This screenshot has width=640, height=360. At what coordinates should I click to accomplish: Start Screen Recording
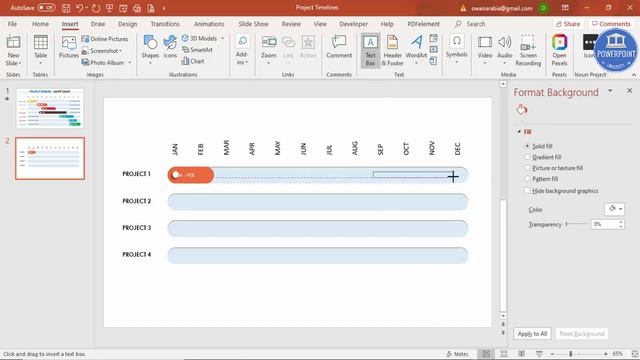528,51
